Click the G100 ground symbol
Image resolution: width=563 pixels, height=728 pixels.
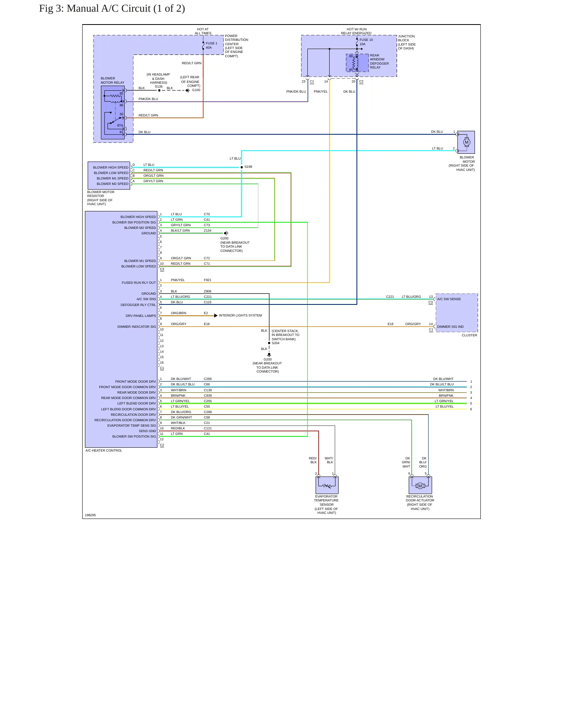188,90
